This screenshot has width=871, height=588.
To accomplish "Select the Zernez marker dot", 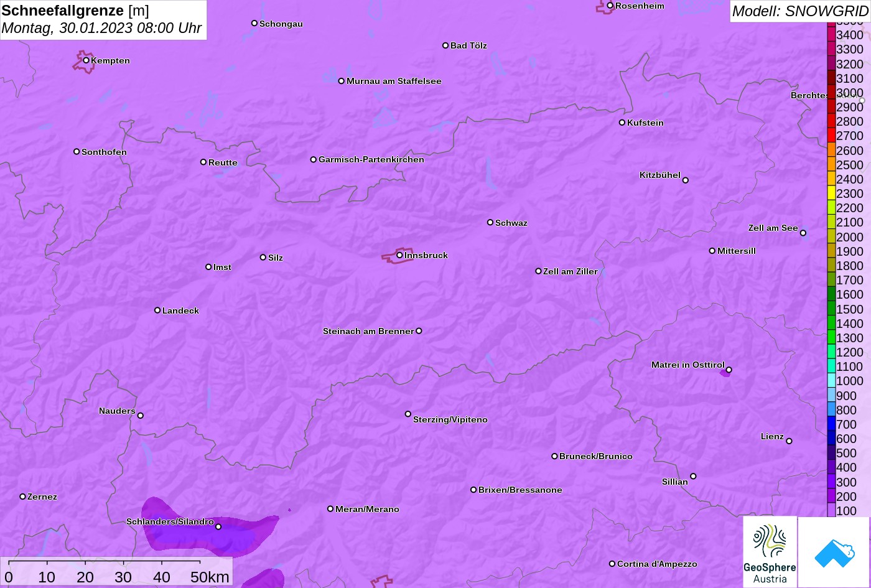I will tap(22, 497).
